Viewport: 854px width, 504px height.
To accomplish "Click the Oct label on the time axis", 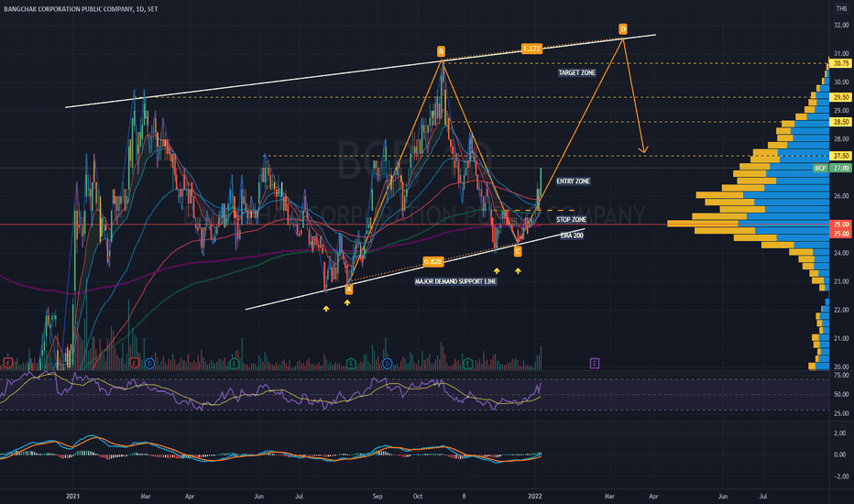I will coord(418,497).
